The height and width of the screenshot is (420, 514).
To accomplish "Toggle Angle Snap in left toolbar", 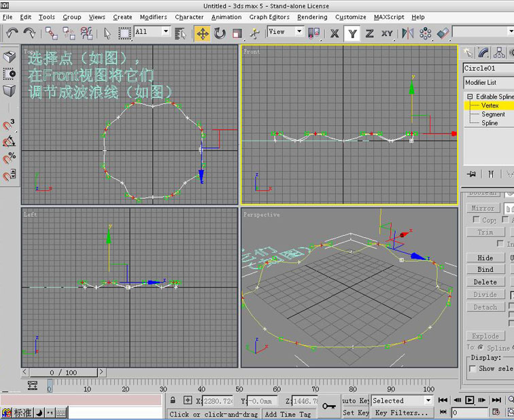I will [x=10, y=141].
